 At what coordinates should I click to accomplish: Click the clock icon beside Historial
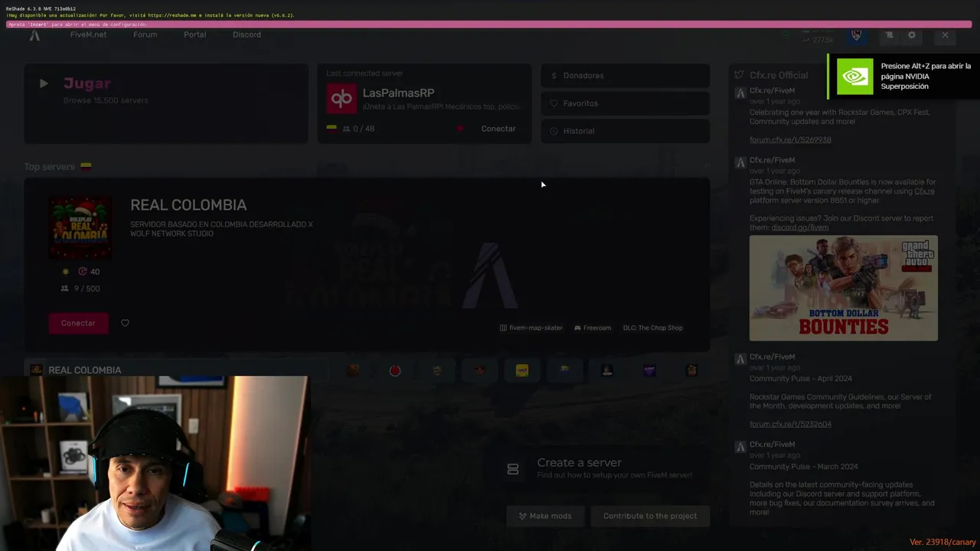coord(554,131)
